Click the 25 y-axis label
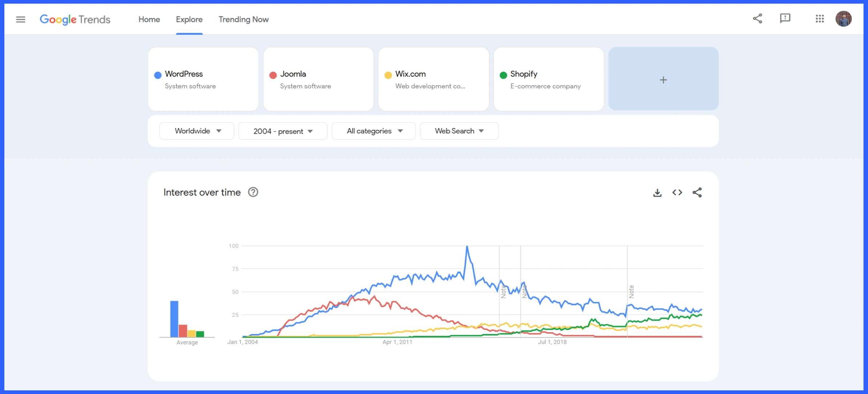Screen dimensions: 868x394 click(x=235, y=315)
